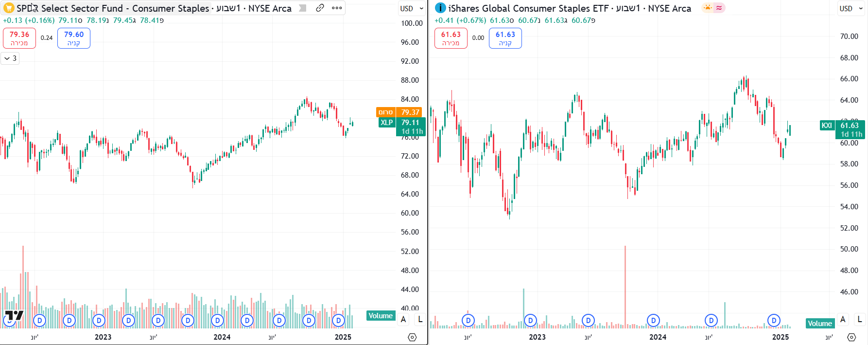
Task: Click the TradingView logo
Action: [x=14, y=315]
